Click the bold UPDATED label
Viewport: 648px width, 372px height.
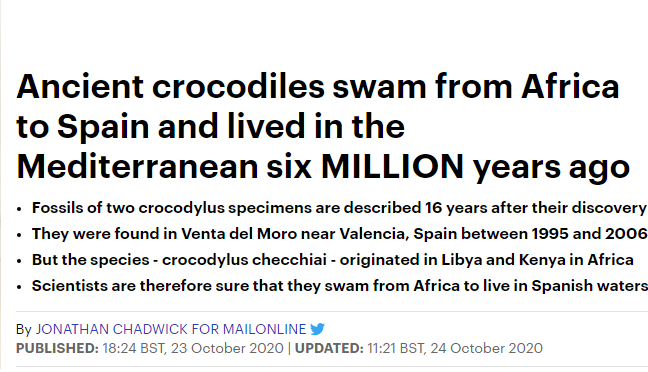(329, 348)
